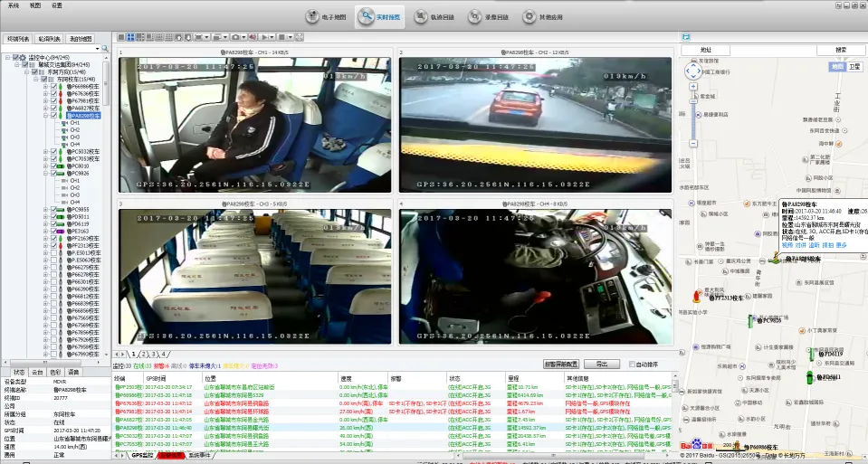This screenshot has height=464, width=868.
Task: Click the snapshot camera toolbar icon
Action: coord(234,37)
